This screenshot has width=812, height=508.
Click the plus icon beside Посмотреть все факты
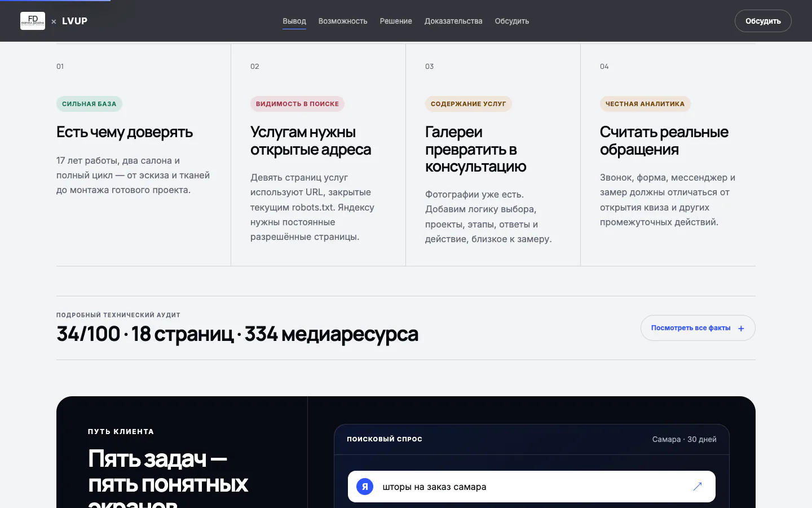click(x=741, y=329)
